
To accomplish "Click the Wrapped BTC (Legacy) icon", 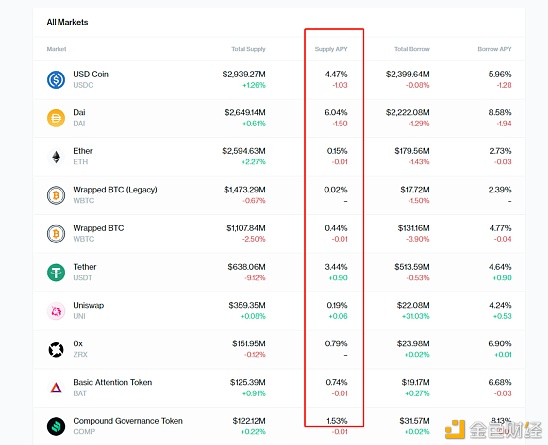I will coord(56,195).
